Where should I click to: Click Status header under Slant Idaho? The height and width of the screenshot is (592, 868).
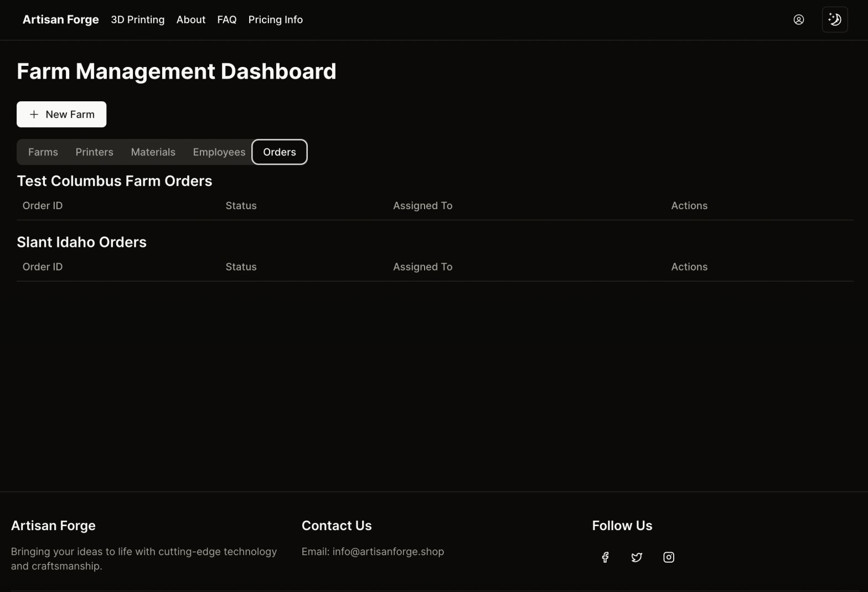tap(241, 267)
